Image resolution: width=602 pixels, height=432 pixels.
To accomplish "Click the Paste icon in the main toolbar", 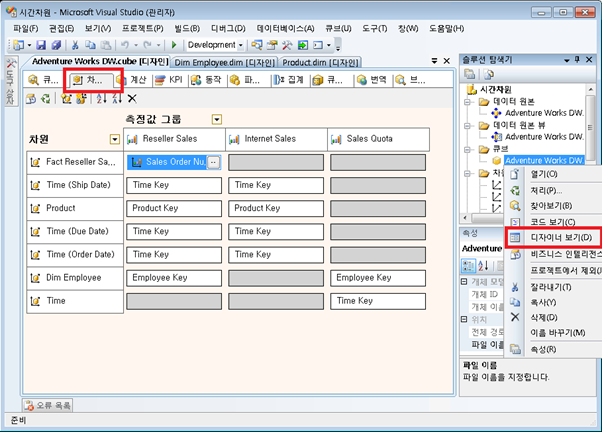I will tap(106, 45).
